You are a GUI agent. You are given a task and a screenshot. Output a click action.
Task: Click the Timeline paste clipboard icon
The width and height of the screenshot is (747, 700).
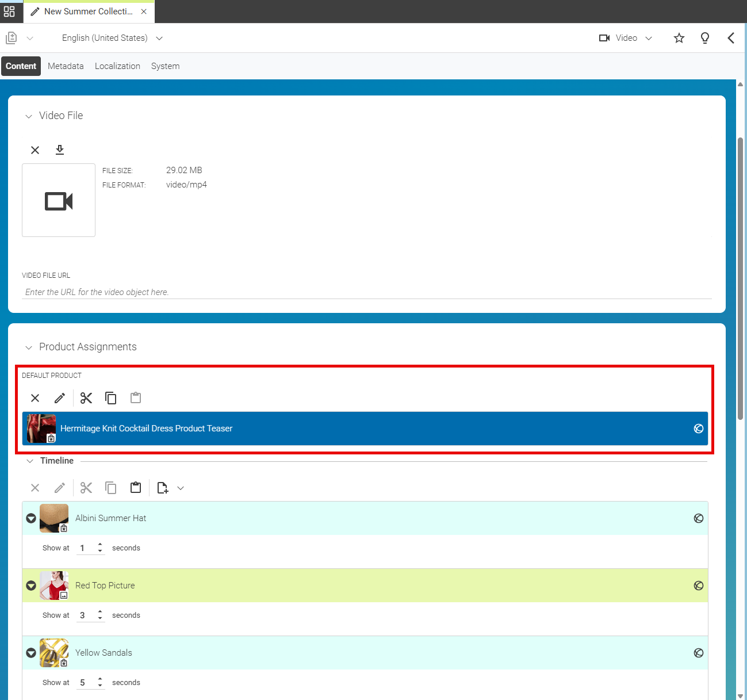pyautogui.click(x=136, y=488)
